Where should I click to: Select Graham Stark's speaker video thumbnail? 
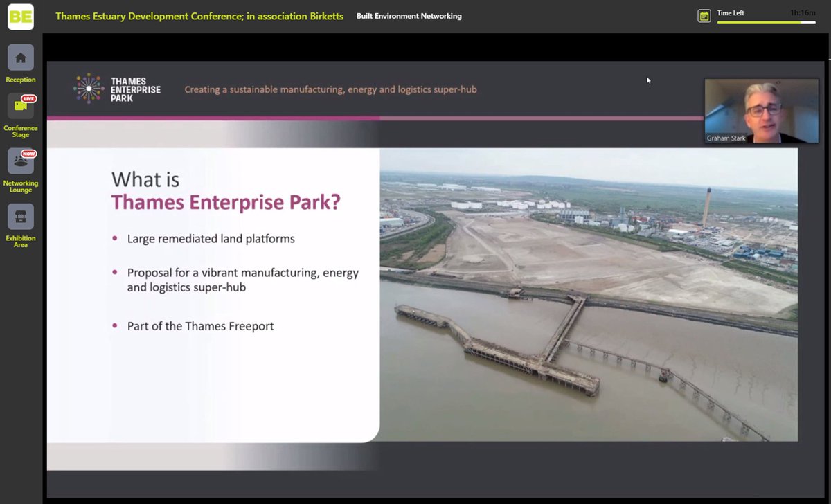coord(761,111)
